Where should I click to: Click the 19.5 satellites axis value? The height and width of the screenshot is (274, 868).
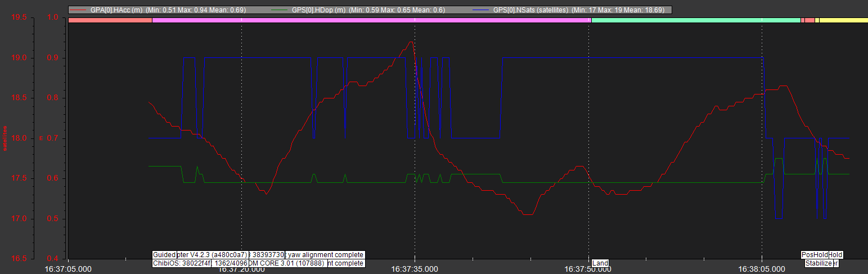(20, 17)
